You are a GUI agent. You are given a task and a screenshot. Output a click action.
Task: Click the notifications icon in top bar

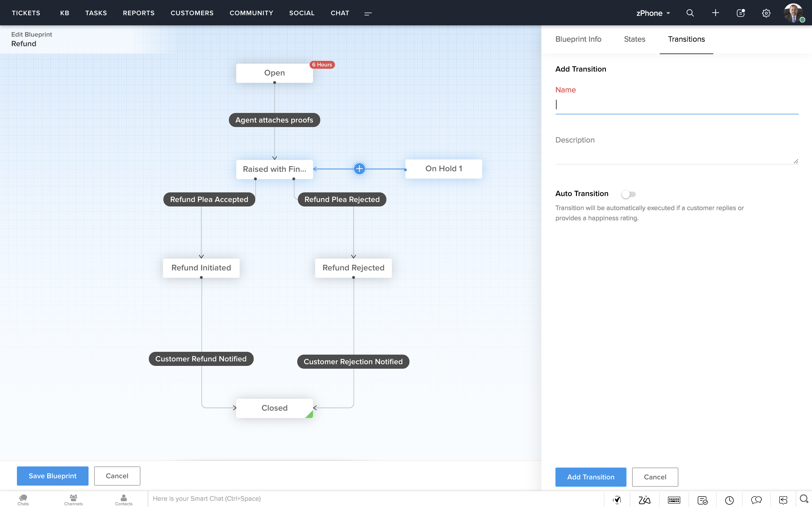tap(741, 13)
